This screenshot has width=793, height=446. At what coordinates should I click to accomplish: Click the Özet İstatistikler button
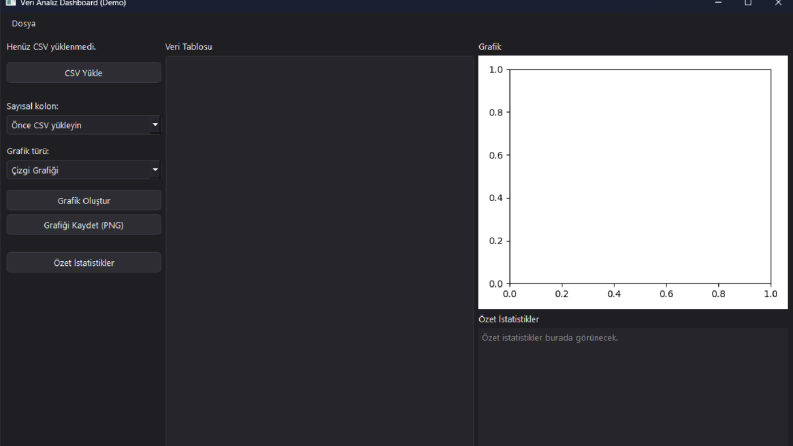(83, 263)
